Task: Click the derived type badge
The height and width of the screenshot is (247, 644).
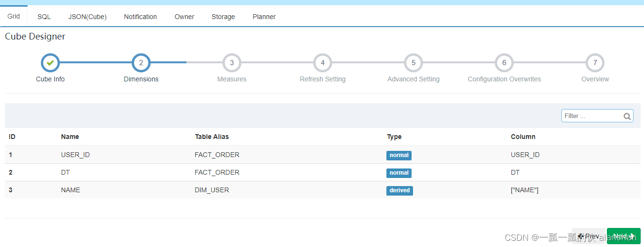Action: (x=400, y=190)
